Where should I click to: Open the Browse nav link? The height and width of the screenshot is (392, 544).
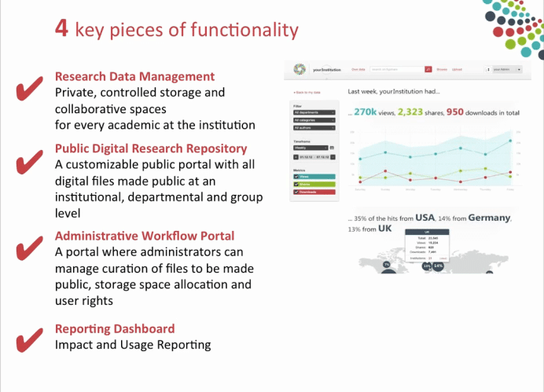tap(442, 69)
